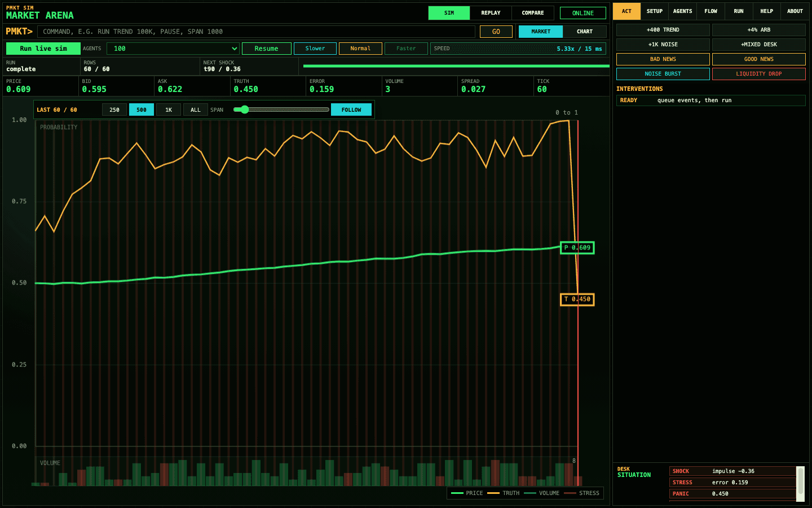Trigger the LIQUIDITY DROP event
812x508 pixels.
(x=759, y=74)
